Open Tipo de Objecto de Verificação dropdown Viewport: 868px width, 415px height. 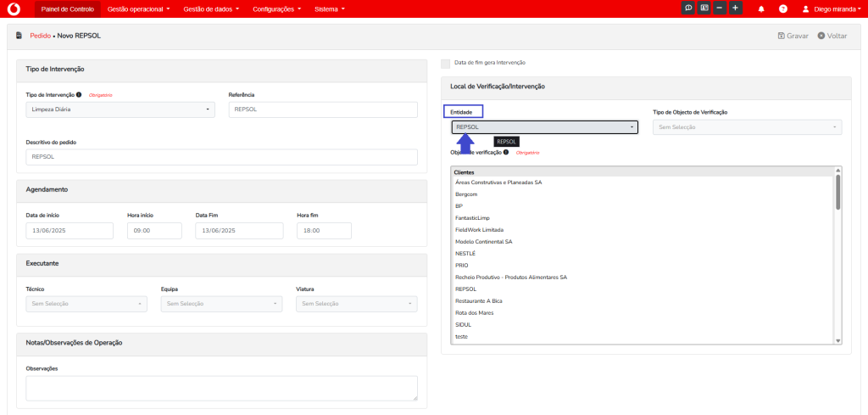click(x=748, y=127)
